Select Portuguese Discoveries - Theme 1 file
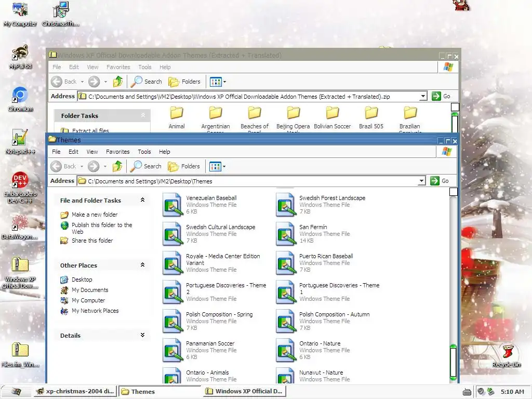The image size is (532, 399). (x=328, y=292)
